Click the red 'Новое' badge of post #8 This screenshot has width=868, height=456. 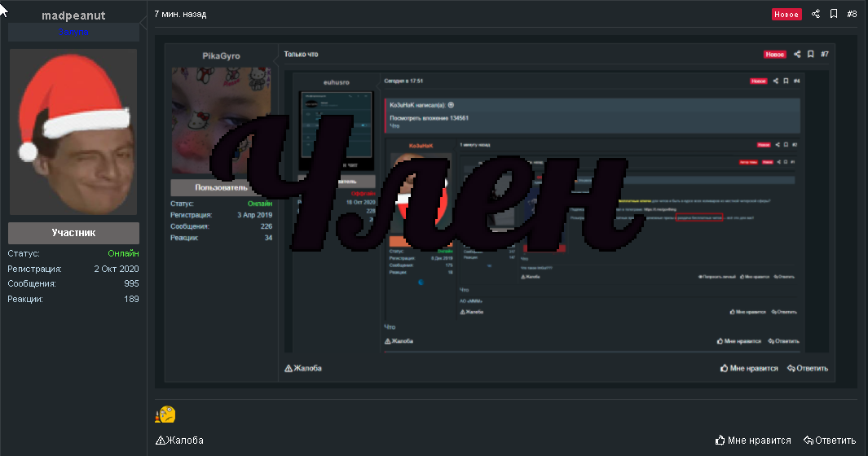click(786, 15)
